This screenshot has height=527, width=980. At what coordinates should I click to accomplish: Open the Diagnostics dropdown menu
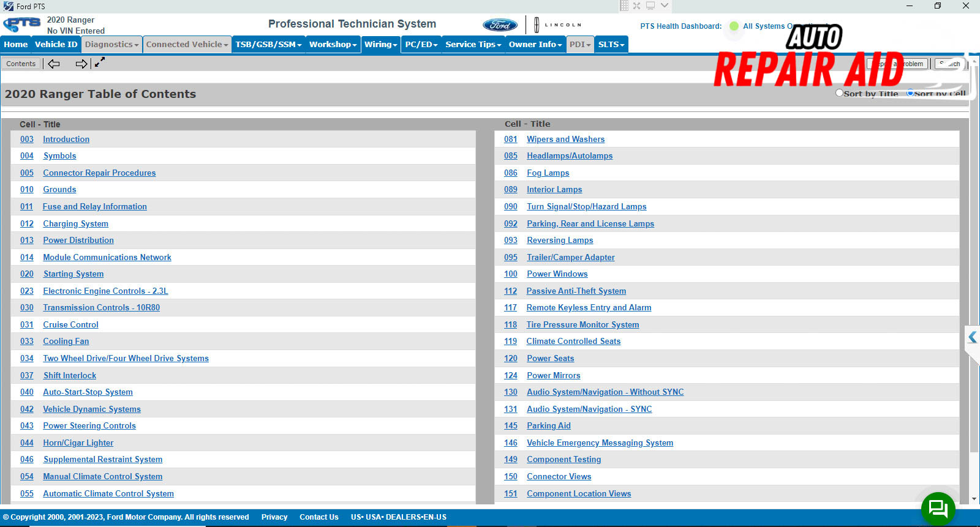point(112,45)
